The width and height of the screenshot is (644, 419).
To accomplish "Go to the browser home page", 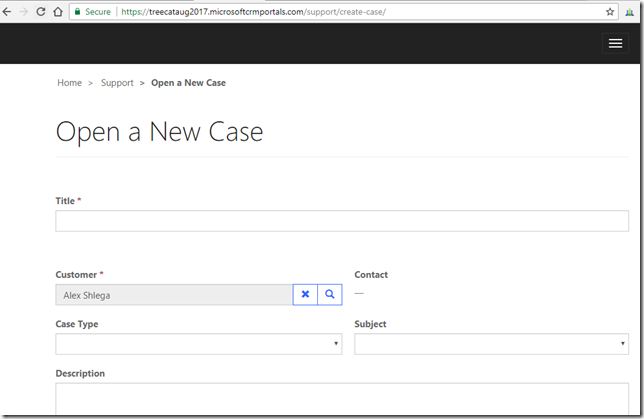I will tap(58, 12).
